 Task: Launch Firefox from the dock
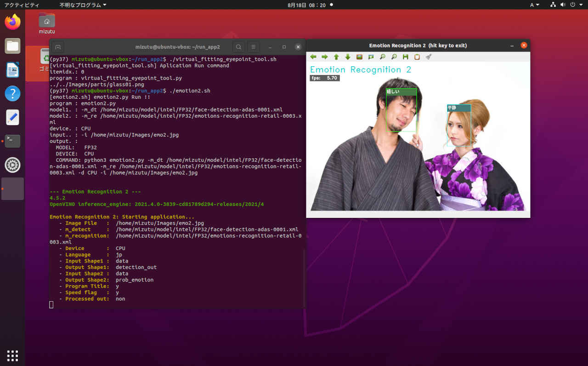(x=12, y=22)
